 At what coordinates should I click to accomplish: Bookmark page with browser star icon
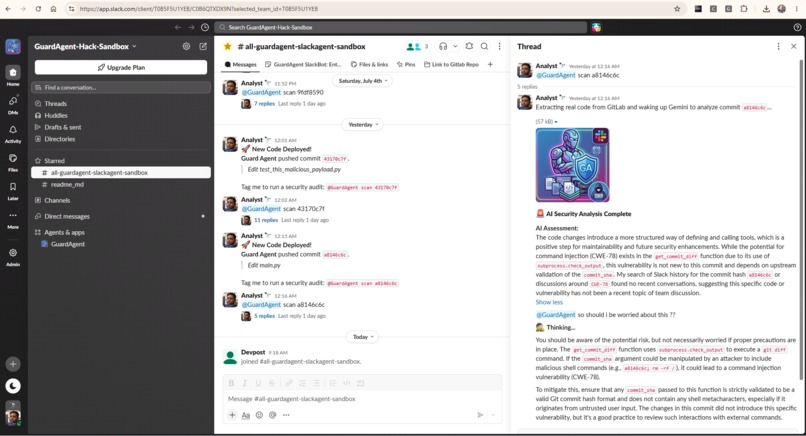click(x=677, y=9)
